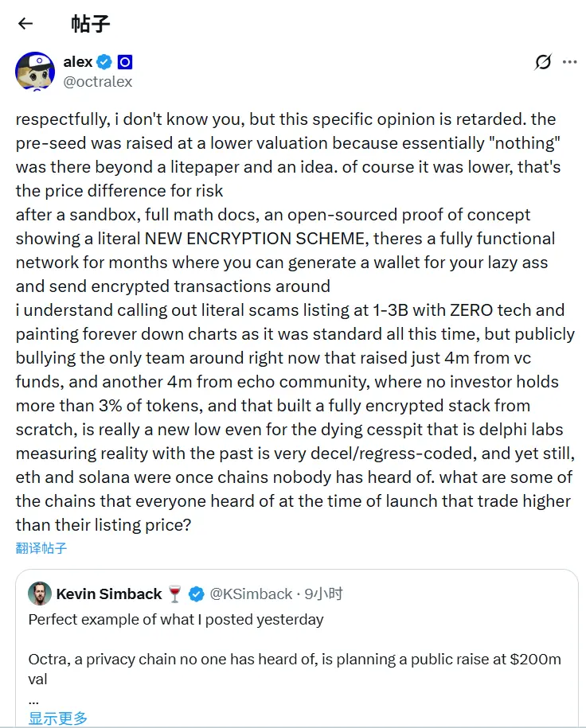Open quoted post 'Perfect example of what I posted'
Viewport: 586px width, 728px height.
(176, 619)
